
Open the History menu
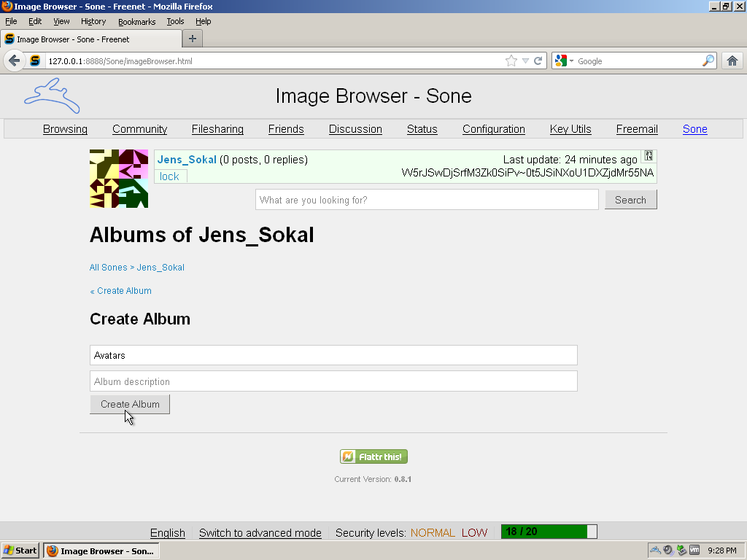[93, 21]
